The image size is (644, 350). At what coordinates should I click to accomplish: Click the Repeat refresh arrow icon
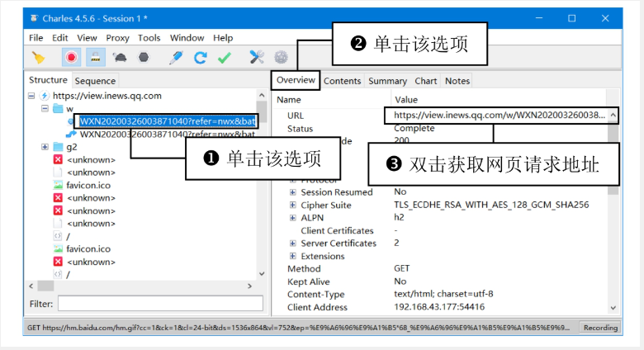pyautogui.click(x=201, y=58)
